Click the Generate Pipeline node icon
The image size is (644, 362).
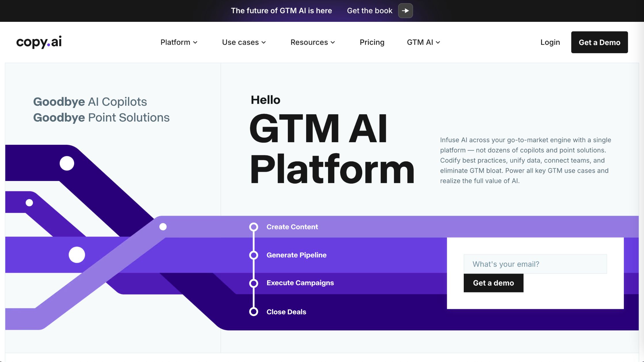click(254, 255)
